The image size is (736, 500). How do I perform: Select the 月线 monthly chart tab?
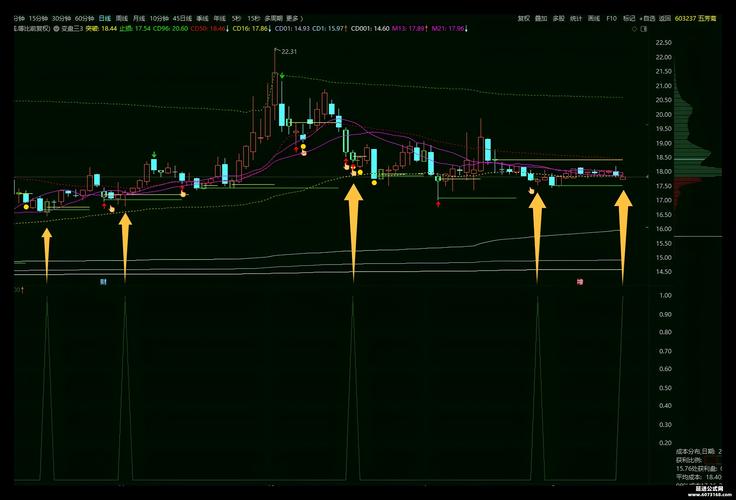(139, 18)
